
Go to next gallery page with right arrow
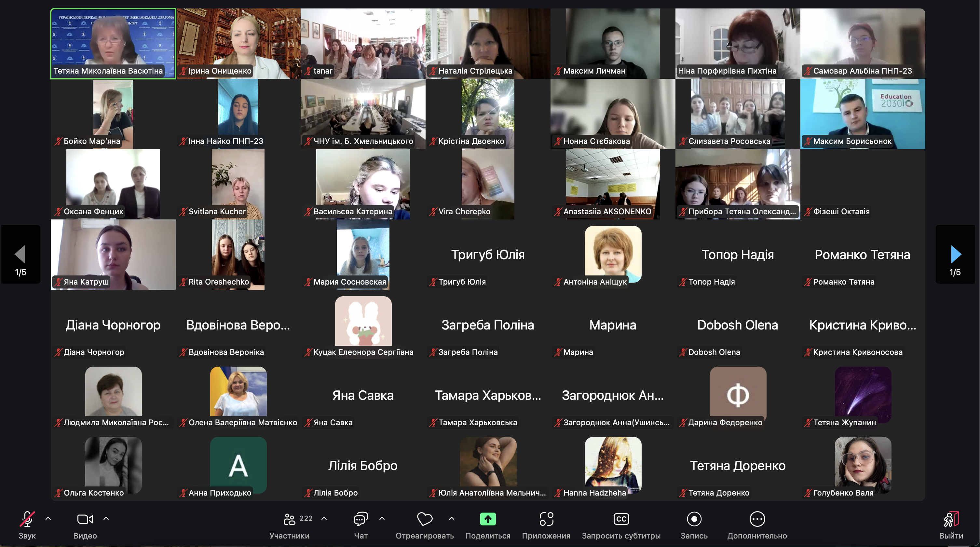955,254
